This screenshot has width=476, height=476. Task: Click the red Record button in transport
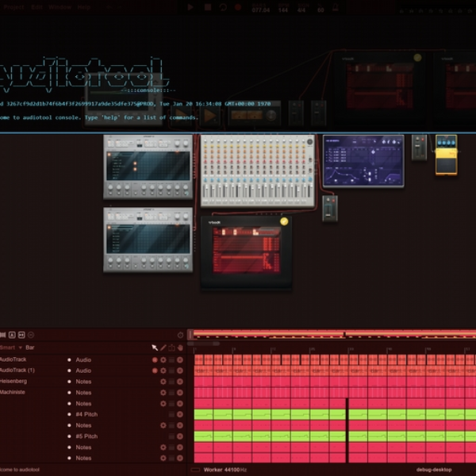tap(238, 7)
